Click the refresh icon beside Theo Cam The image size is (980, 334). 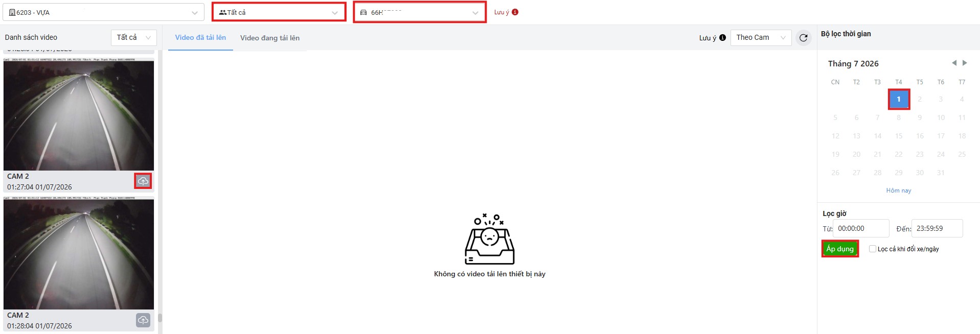[804, 38]
